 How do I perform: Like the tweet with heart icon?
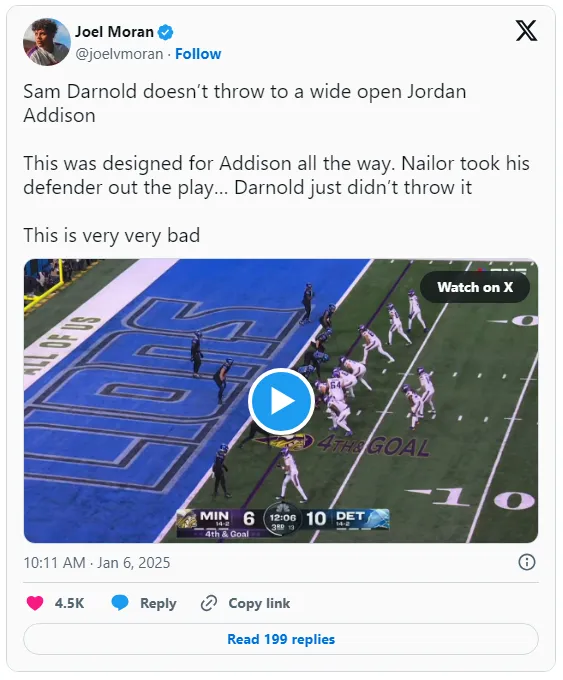35,603
